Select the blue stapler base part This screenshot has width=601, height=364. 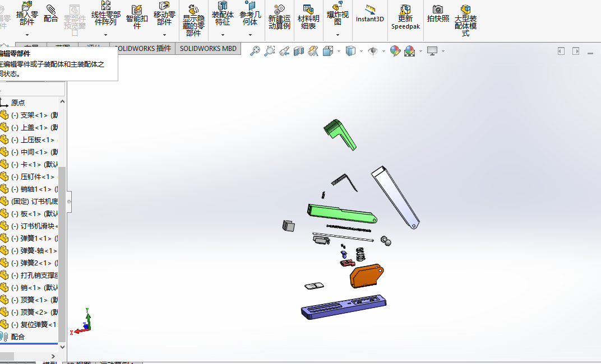pyautogui.click(x=344, y=306)
